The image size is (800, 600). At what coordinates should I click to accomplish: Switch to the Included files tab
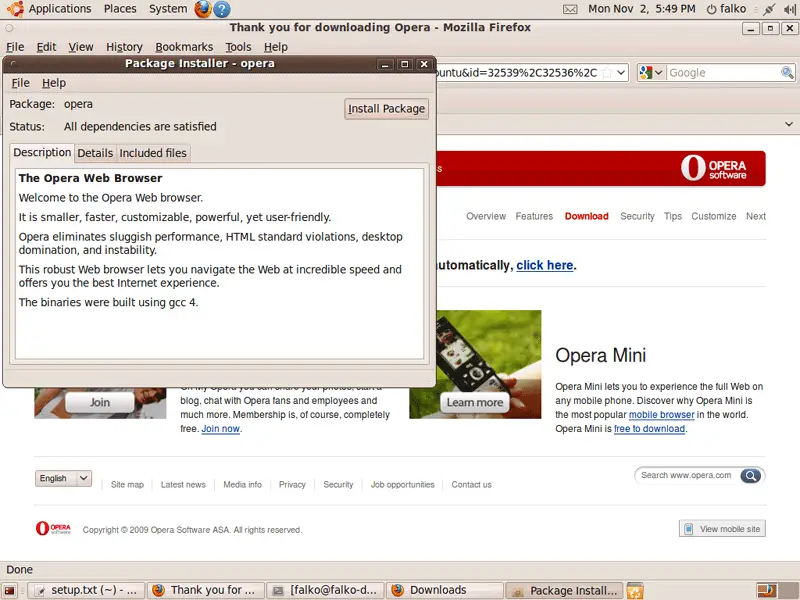153,153
